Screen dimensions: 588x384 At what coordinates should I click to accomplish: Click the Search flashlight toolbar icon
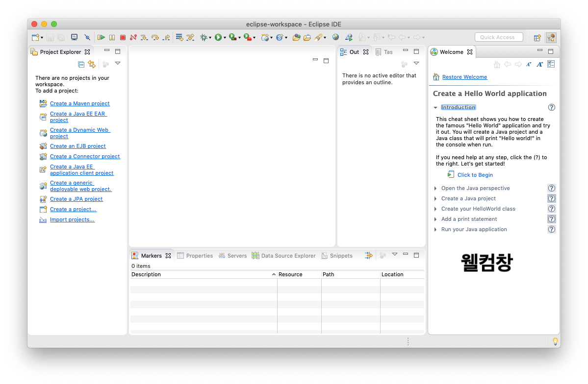pyautogui.click(x=318, y=37)
